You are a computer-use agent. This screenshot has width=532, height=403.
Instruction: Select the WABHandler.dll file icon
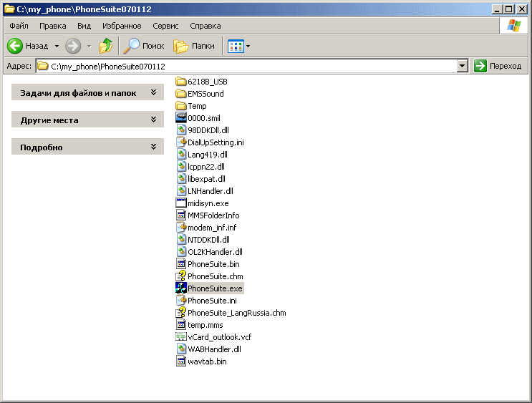[x=181, y=349]
